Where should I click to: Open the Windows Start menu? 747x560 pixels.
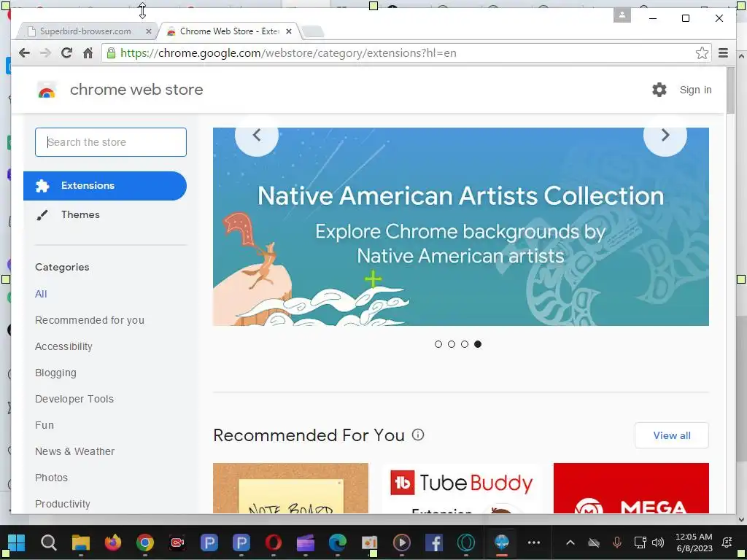click(x=16, y=542)
